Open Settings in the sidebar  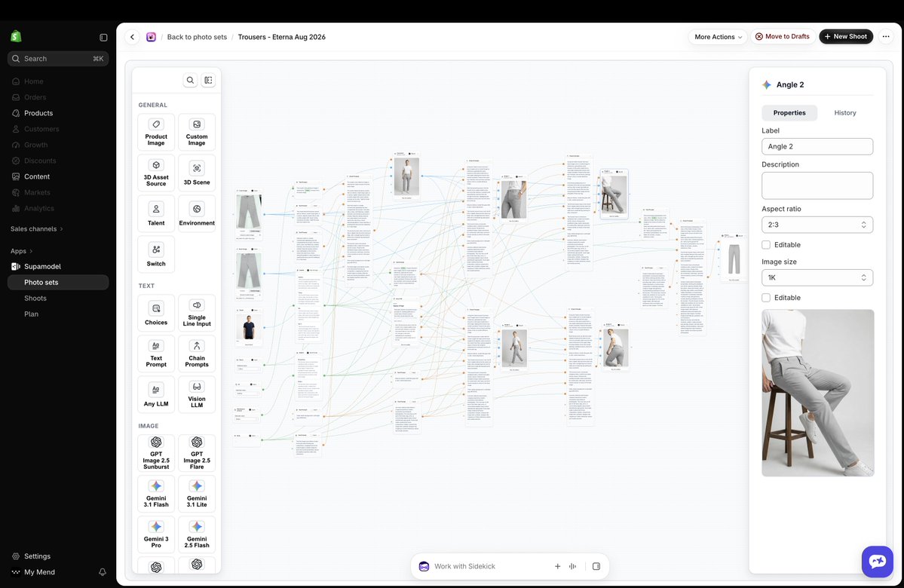(x=57, y=556)
